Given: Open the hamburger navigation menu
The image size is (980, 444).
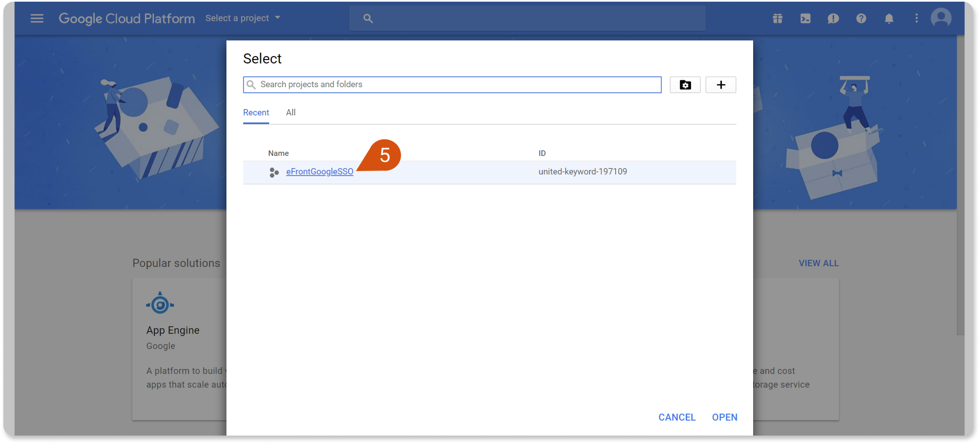Looking at the screenshot, I should point(37,18).
